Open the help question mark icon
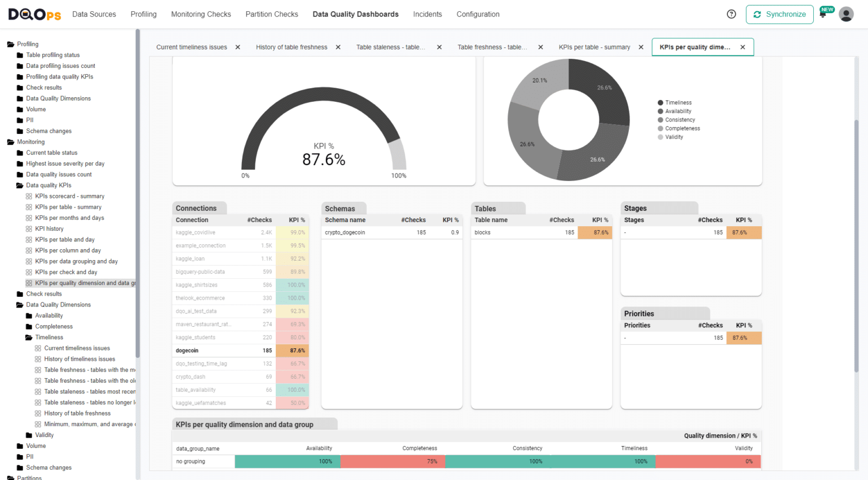Viewport: 868px width, 480px height. 731,14
